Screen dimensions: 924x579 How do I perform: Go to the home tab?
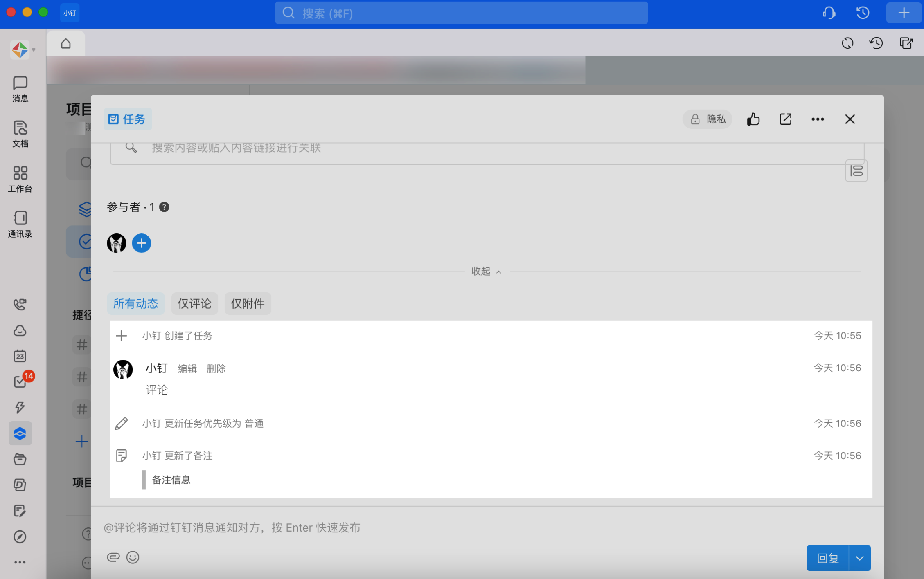pyautogui.click(x=66, y=43)
